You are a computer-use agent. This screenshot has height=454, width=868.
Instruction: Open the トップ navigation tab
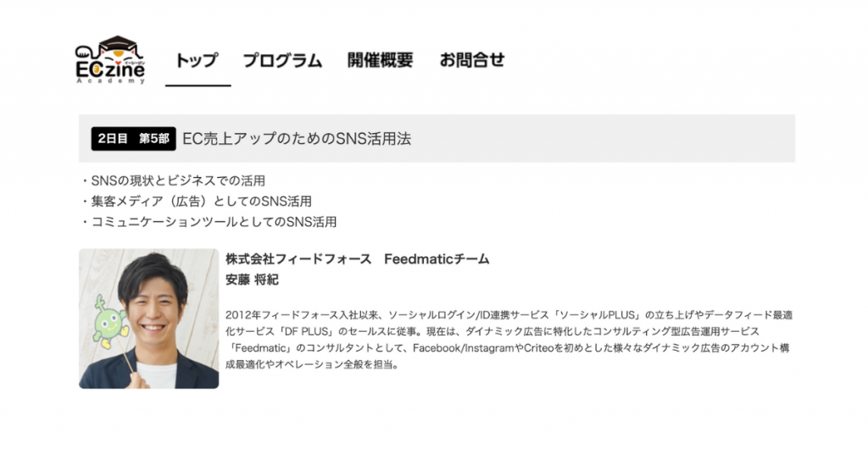(x=197, y=60)
